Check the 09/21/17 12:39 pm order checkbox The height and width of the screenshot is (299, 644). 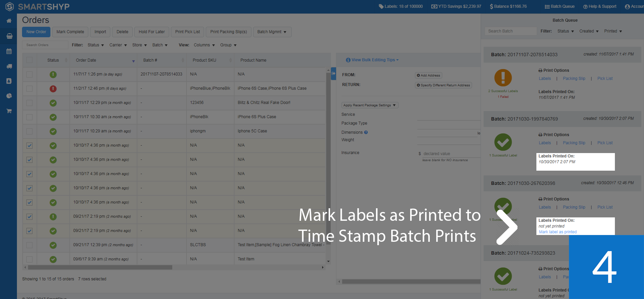click(x=29, y=245)
